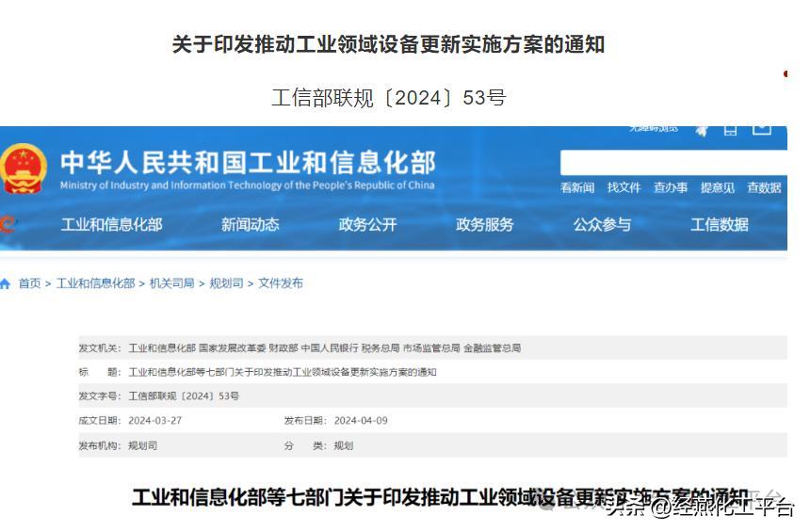Screen dimensions: 810x532
Task: Click the red swirl icon beside navigation
Action: (8, 224)
